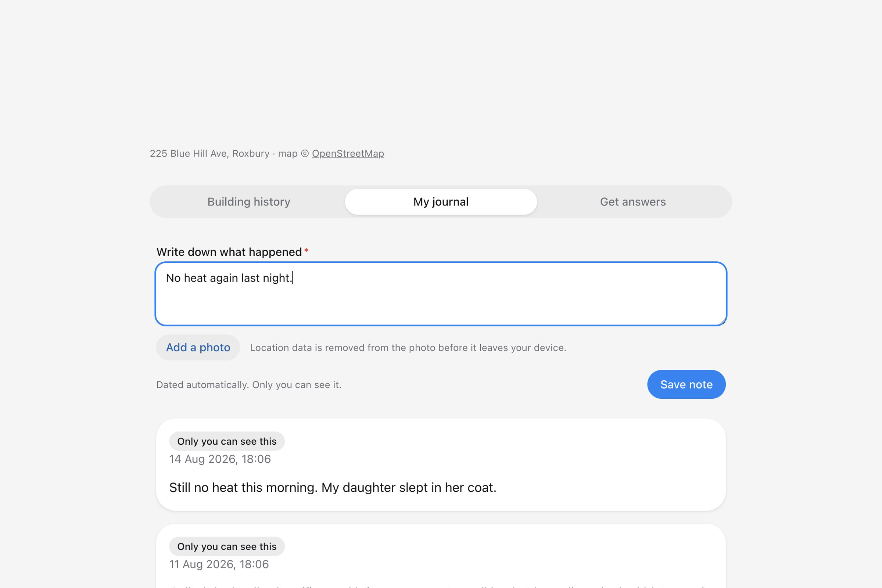Open the 'Still no heat this morning' entry
This screenshot has width=882, height=588.
pos(441,465)
